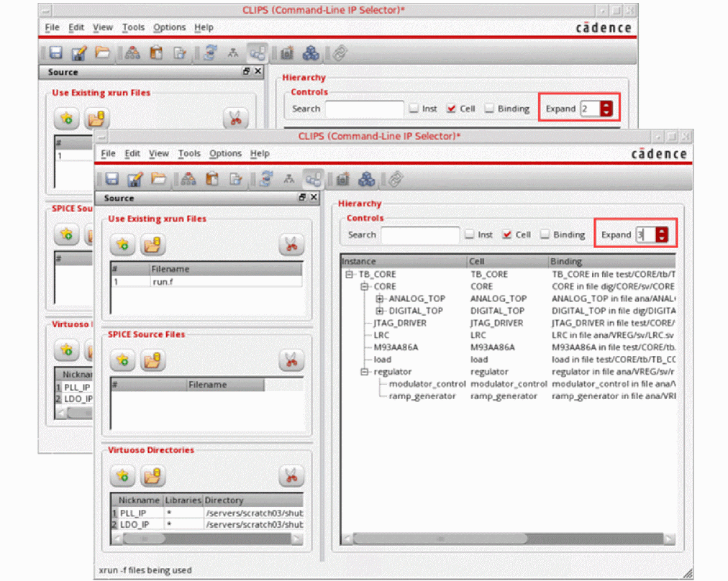
Task: Remove xrun file with scissors icon
Action: click(291, 244)
